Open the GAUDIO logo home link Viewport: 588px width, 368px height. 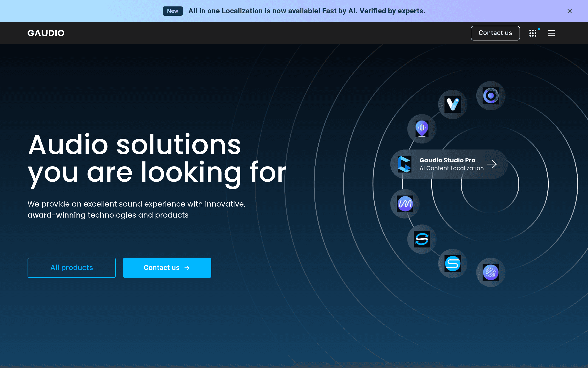pos(46,33)
